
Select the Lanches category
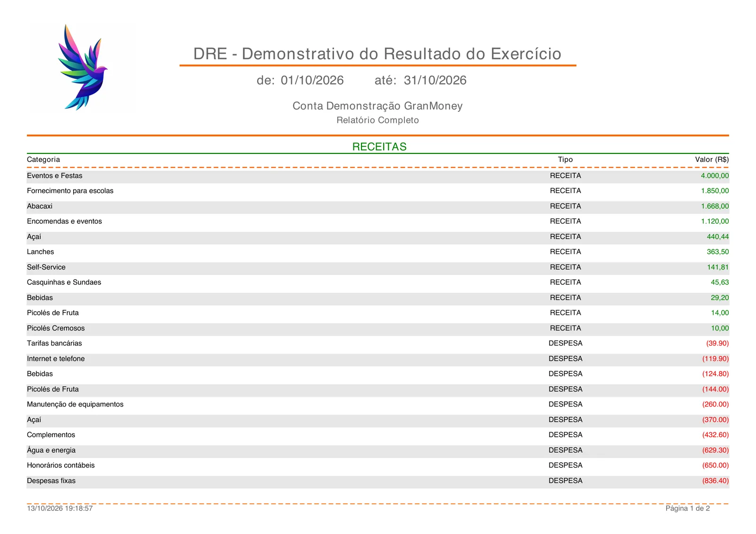click(40, 252)
